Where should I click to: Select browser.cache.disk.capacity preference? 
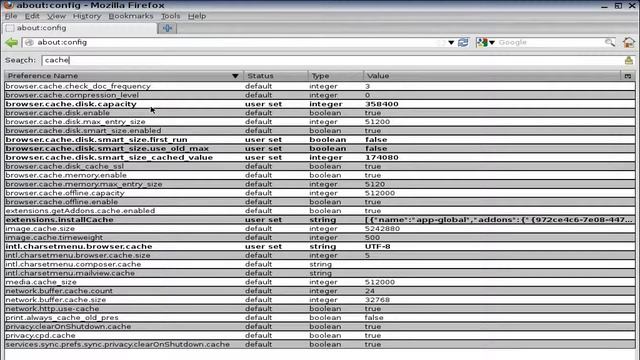coord(320,104)
